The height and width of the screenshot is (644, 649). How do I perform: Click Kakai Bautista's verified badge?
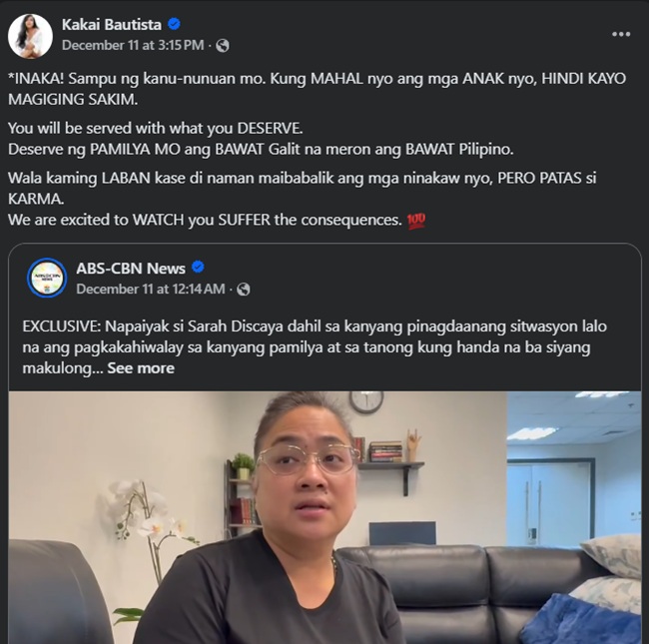point(174,24)
